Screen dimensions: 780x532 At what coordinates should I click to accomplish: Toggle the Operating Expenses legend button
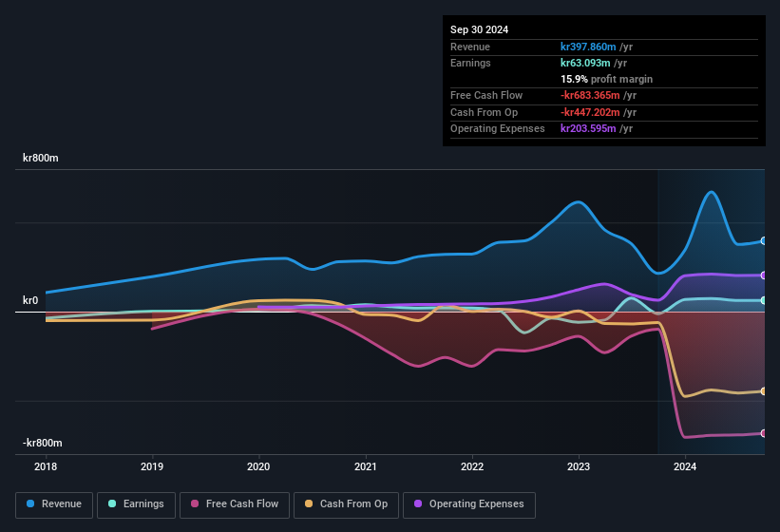[x=469, y=505]
